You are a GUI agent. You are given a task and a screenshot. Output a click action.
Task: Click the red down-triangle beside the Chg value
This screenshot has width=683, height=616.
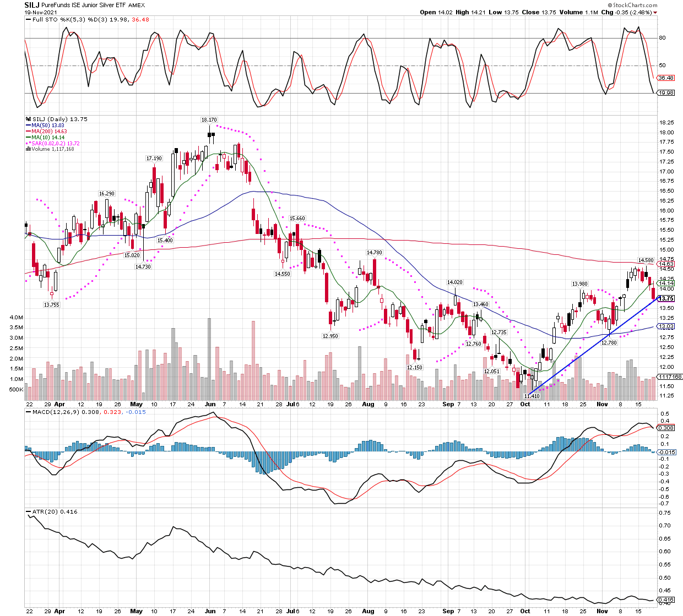point(655,13)
